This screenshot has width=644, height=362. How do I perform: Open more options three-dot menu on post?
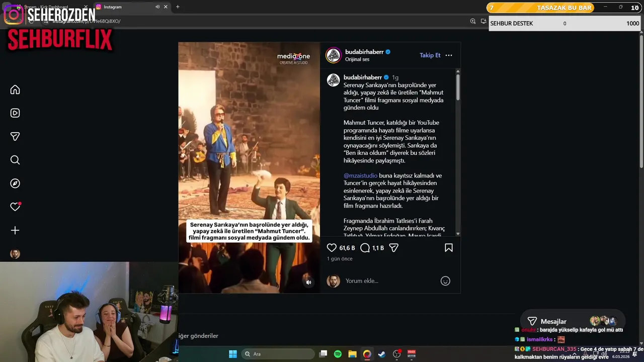tap(449, 55)
